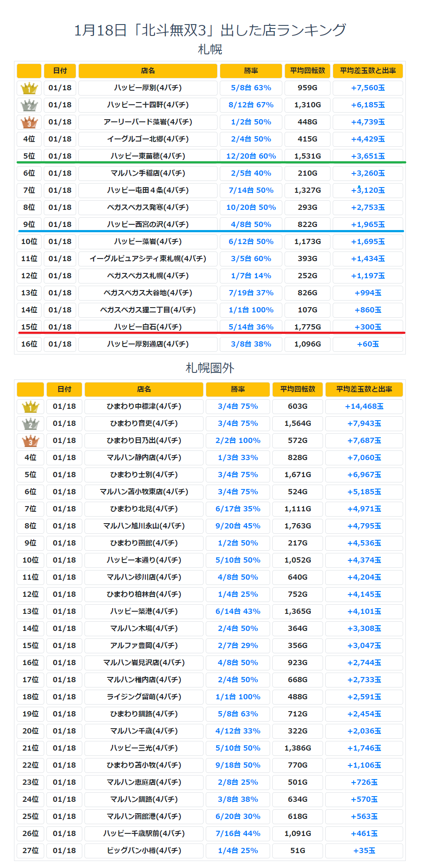Select store name アルファ豊岡(4パチ)
This screenshot has height=868, width=429.
pos(144,645)
